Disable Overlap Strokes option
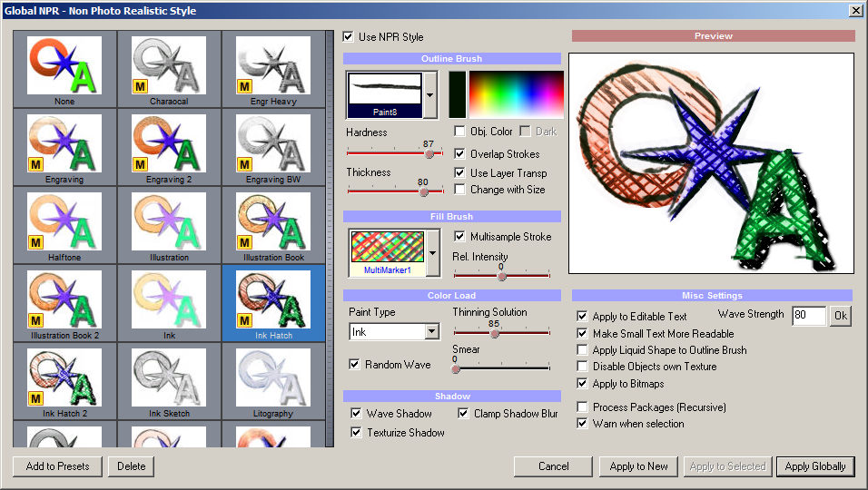 click(460, 154)
